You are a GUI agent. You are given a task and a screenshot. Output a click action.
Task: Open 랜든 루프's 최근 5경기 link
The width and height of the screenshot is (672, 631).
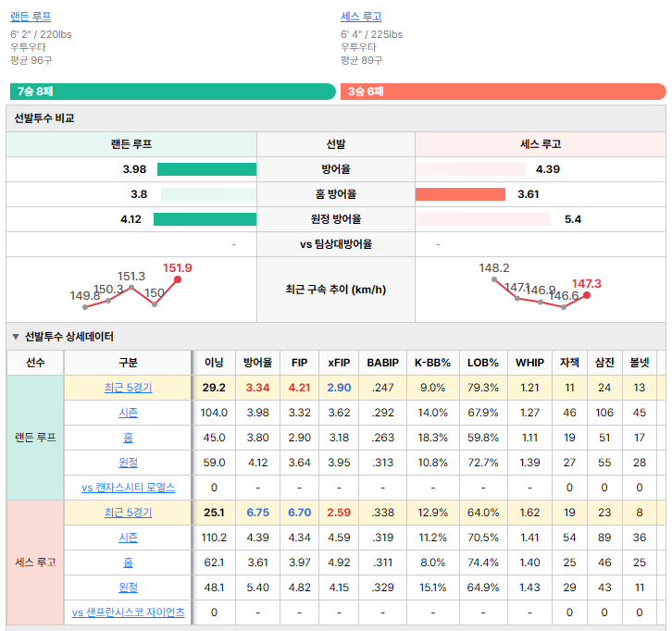128,388
